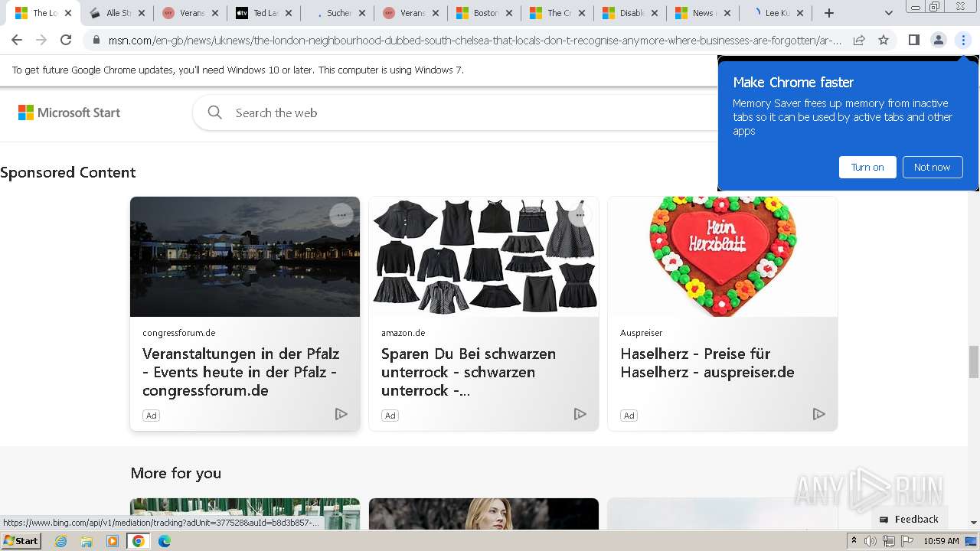Screen dimensions: 980x551
Task: Open the Action Center flag icon
Action: tap(907, 541)
